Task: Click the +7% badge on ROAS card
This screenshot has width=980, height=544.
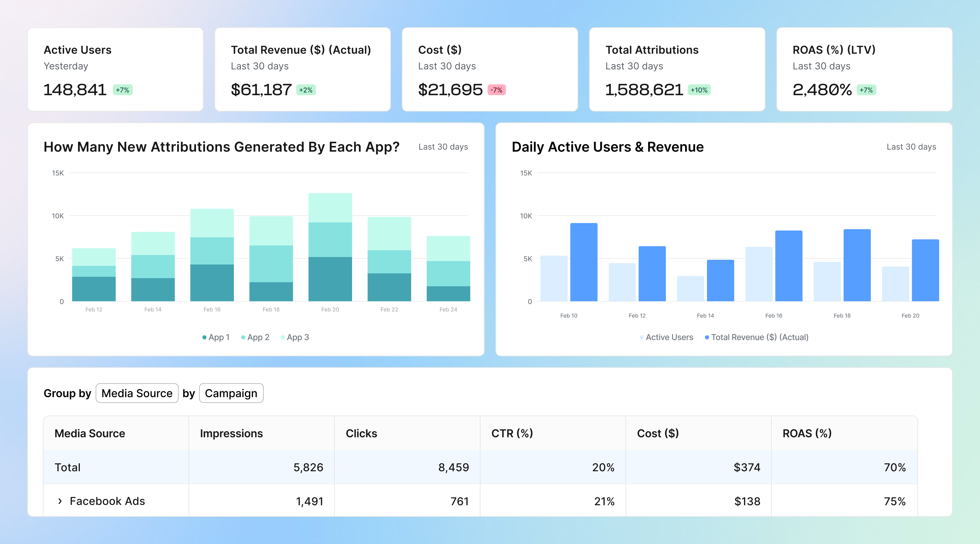Action: [x=866, y=90]
